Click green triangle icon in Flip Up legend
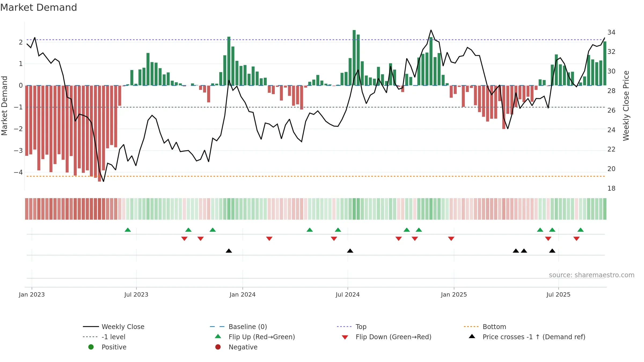The height and width of the screenshot is (362, 644). tap(218, 336)
